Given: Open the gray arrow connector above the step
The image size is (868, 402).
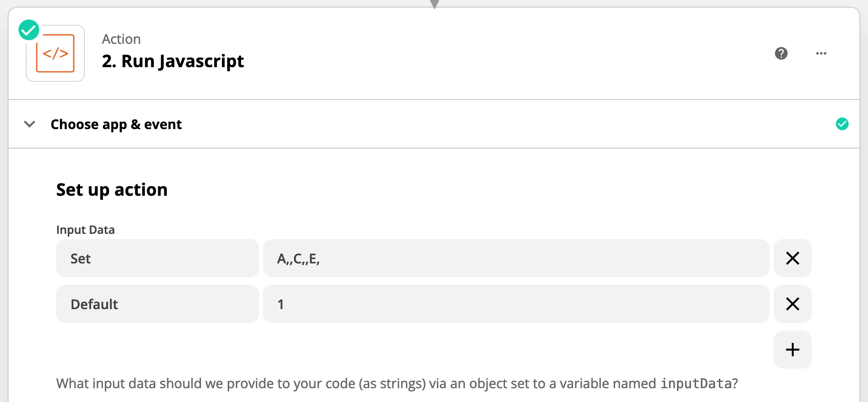Looking at the screenshot, I should tap(434, 4).
